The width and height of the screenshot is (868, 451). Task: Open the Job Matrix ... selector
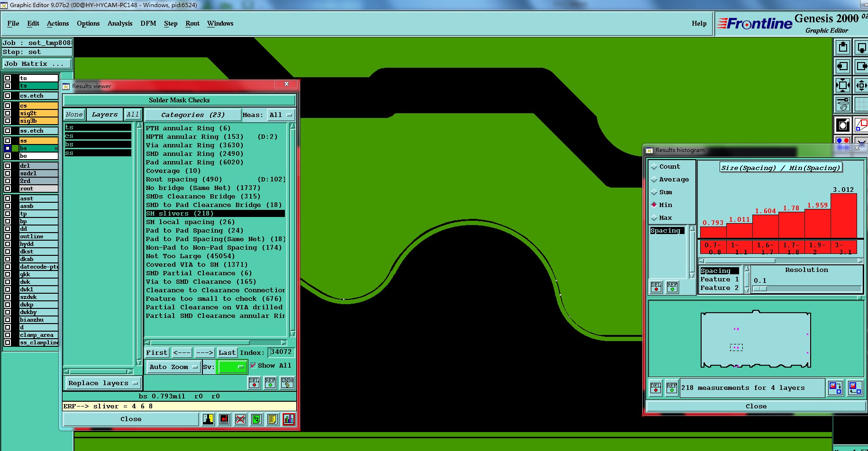(x=37, y=64)
